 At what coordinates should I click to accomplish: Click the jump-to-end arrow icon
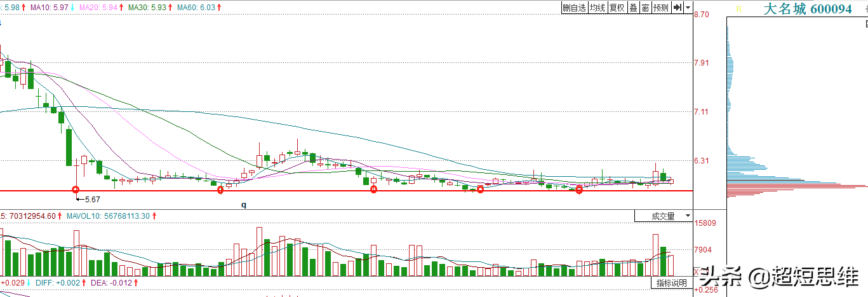click(678, 8)
